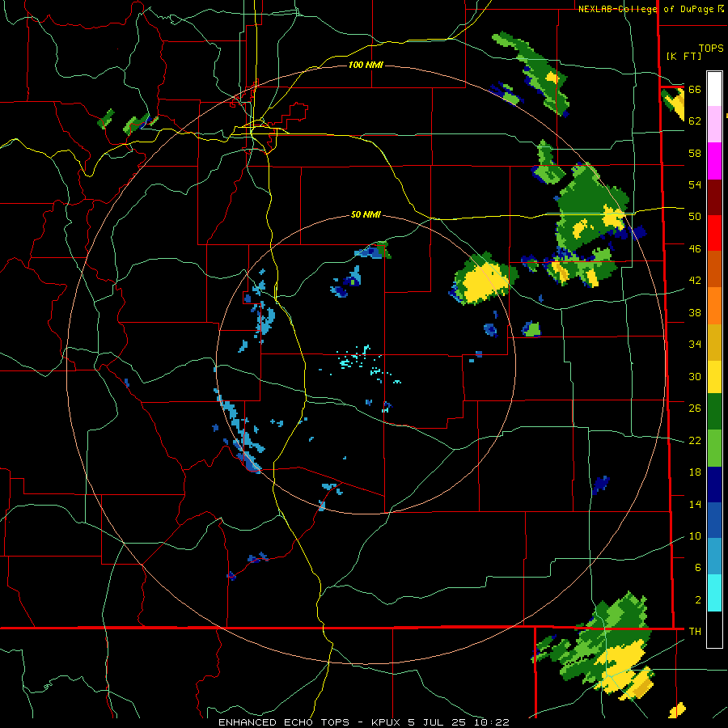
Task: Click the "TH" legend label
Action: click(695, 631)
